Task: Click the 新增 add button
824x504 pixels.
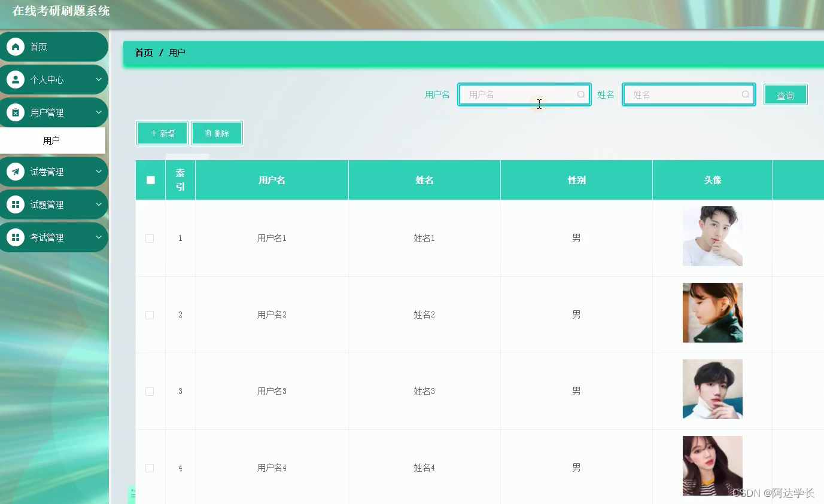Action: (x=162, y=133)
